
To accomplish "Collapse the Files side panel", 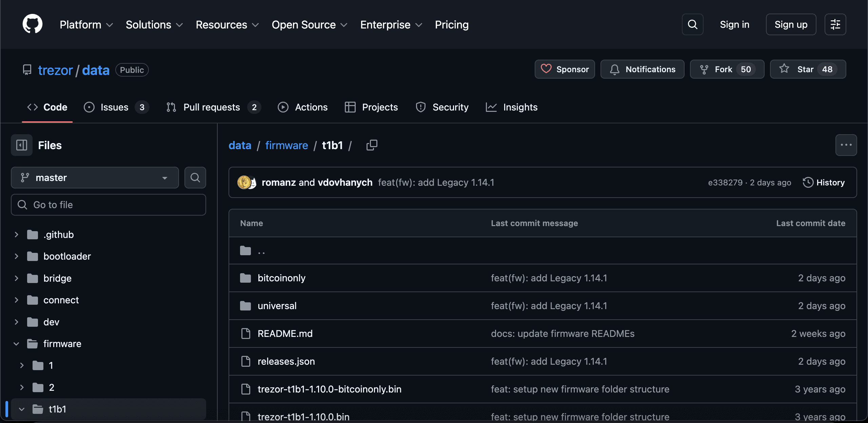I will 21,145.
